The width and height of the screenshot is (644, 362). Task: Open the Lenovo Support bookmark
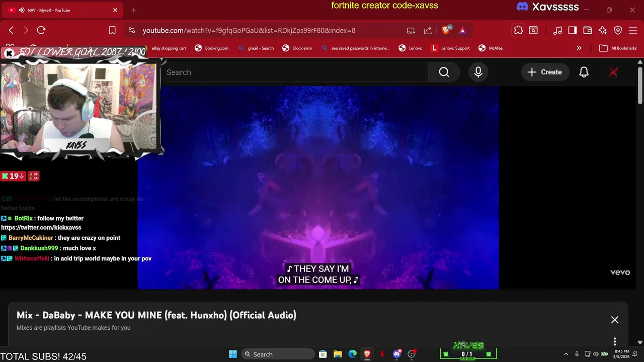tap(450, 48)
